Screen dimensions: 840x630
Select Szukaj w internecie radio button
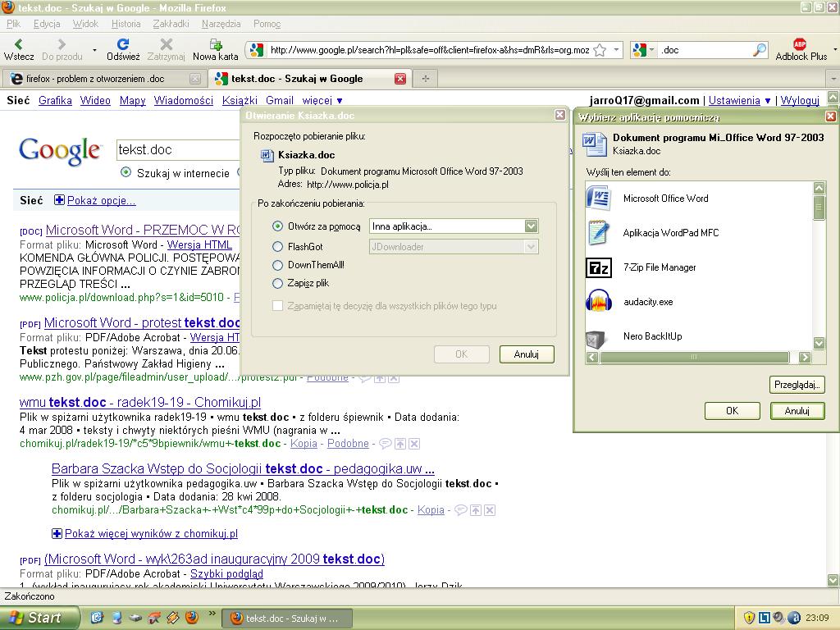[126, 172]
